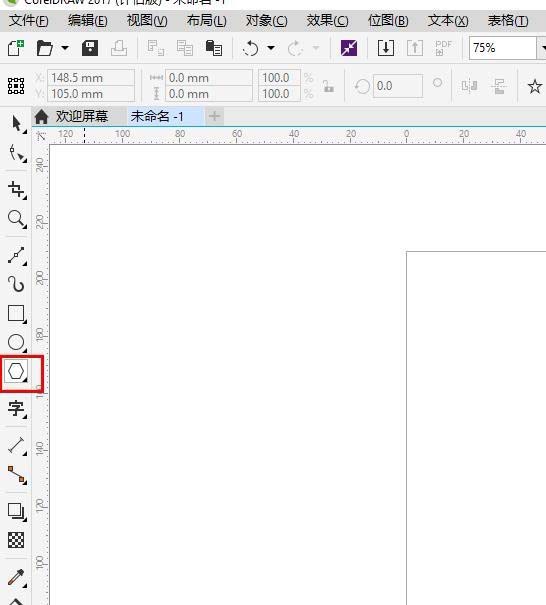Expand the Redo history dropdown arrow
The width and height of the screenshot is (546, 605).
[316, 48]
